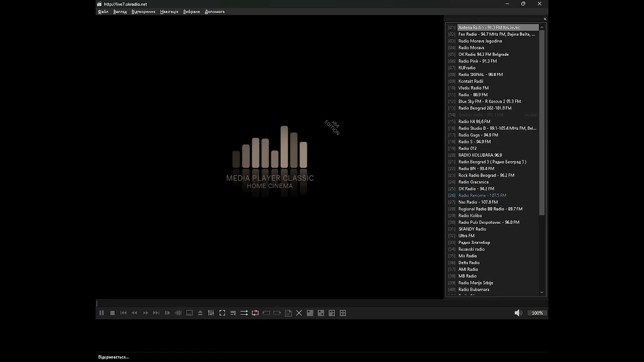Click the playlist scrollbar up arrow
Viewport: 644px width, 362px height.
[x=542, y=27]
